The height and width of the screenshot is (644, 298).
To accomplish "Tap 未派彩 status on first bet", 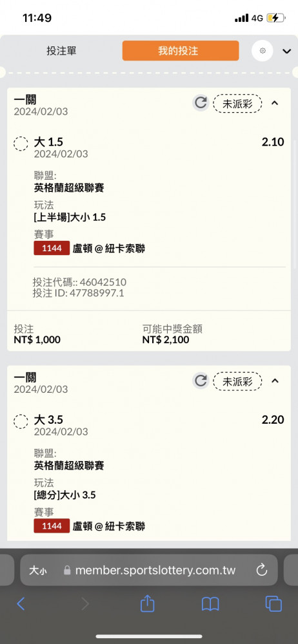I will tap(237, 104).
